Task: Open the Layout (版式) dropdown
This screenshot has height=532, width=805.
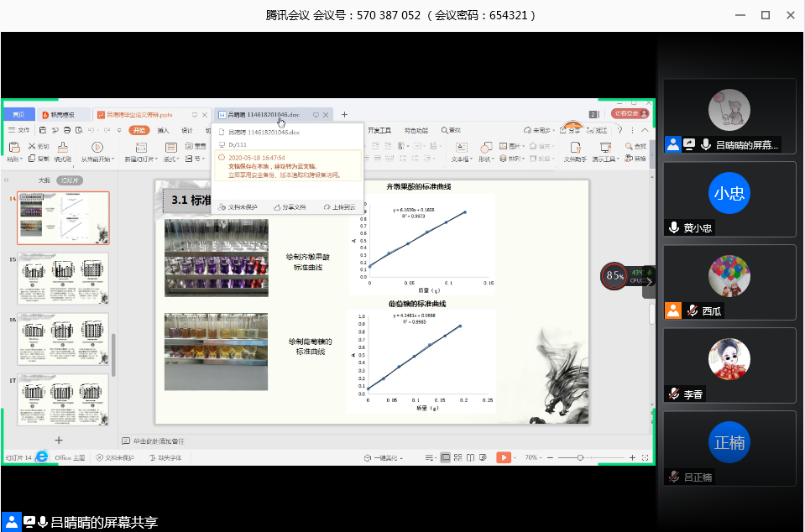Action: point(171,159)
